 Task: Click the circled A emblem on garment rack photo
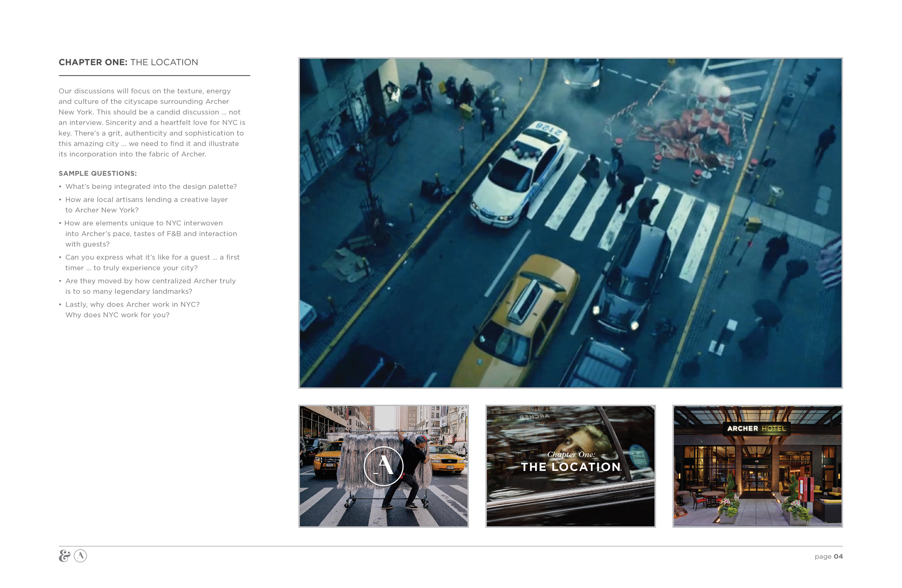click(x=384, y=466)
